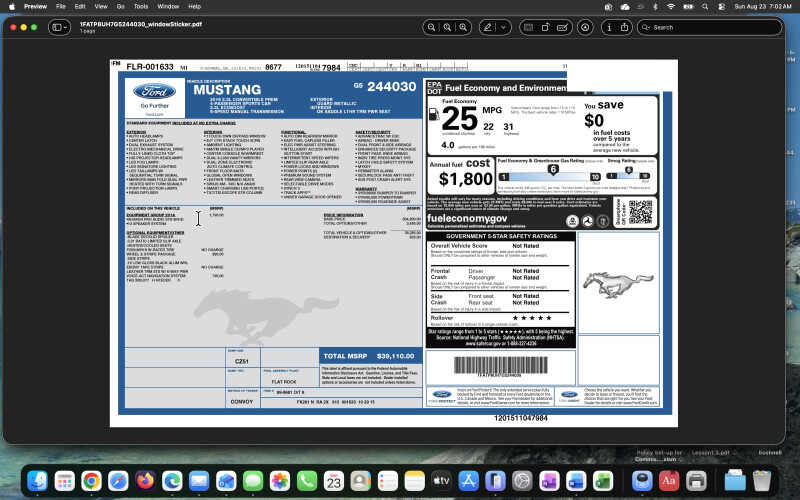
Task: Click the MUSTANG heading in the document
Action: point(227,90)
